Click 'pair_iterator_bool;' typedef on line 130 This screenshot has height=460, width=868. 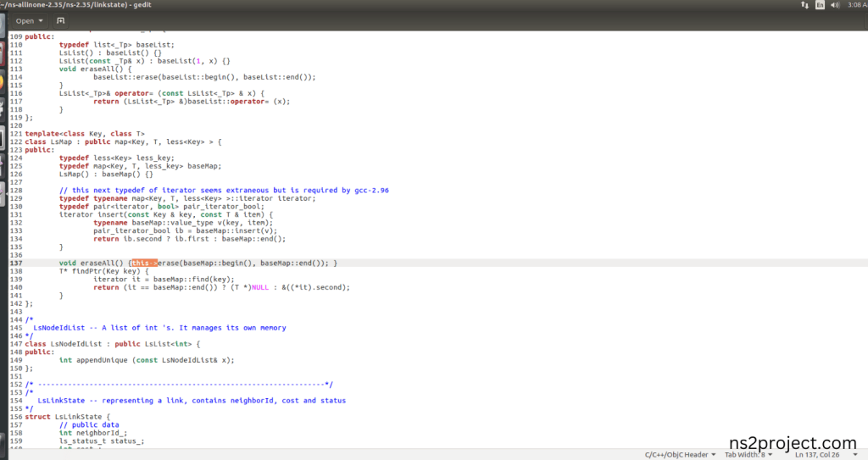pyautogui.click(x=224, y=207)
